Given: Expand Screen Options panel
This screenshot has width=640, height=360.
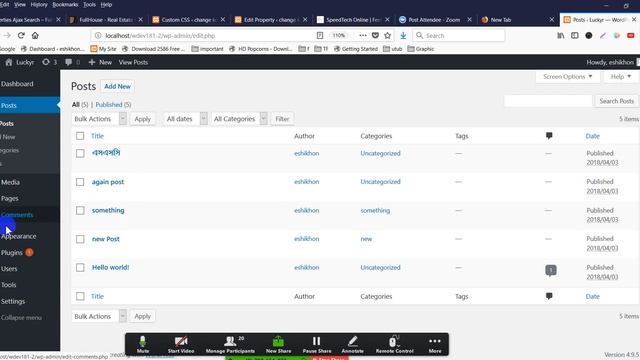Looking at the screenshot, I should click(567, 76).
